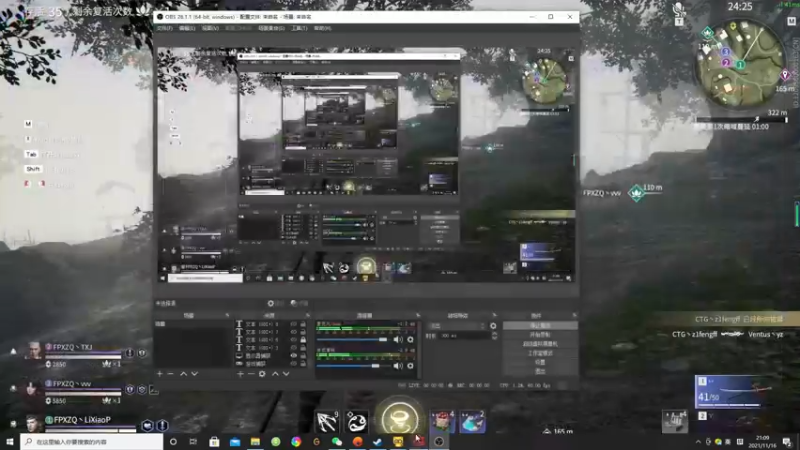Toggle visibility of the first text source
The height and width of the screenshot is (450, 800).
(293, 324)
